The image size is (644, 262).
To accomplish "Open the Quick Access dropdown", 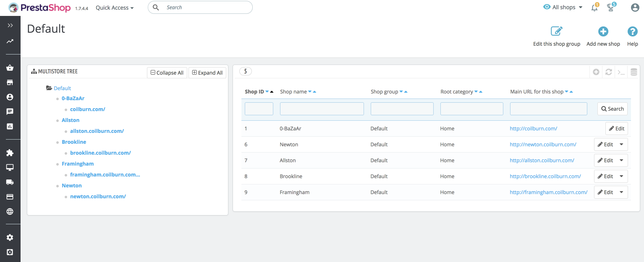I will 115,8.
